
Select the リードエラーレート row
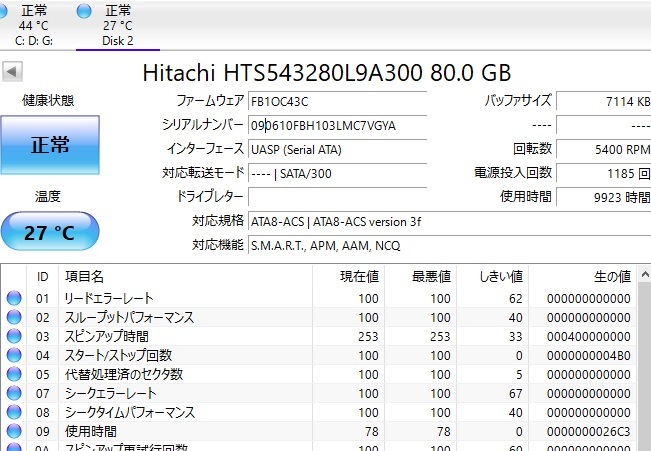pos(318,298)
